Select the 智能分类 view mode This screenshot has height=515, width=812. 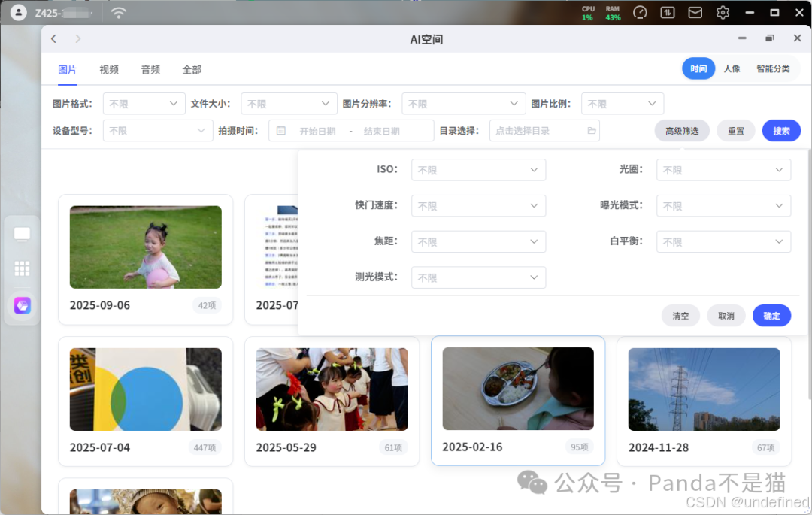(x=773, y=69)
